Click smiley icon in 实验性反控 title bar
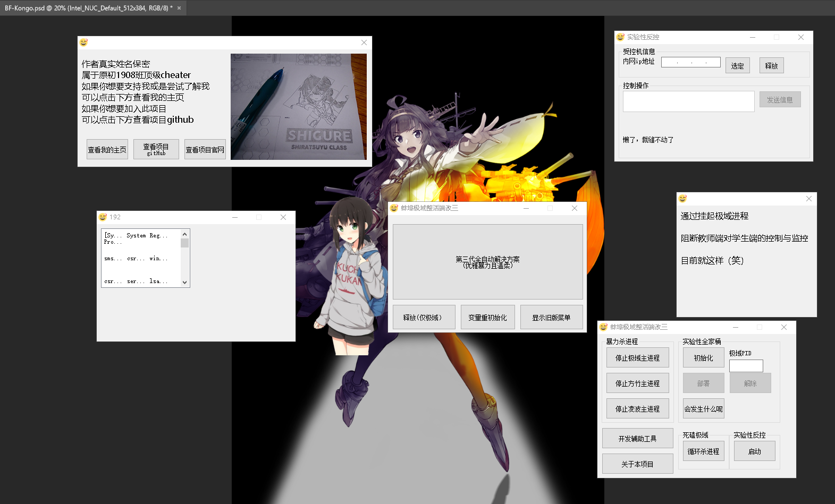This screenshot has height=504, width=835. (x=620, y=37)
